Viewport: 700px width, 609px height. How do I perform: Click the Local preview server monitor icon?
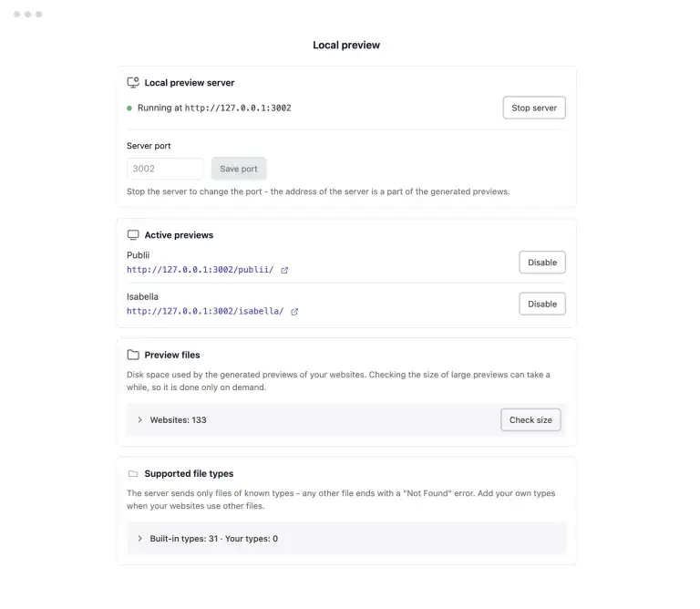(133, 83)
